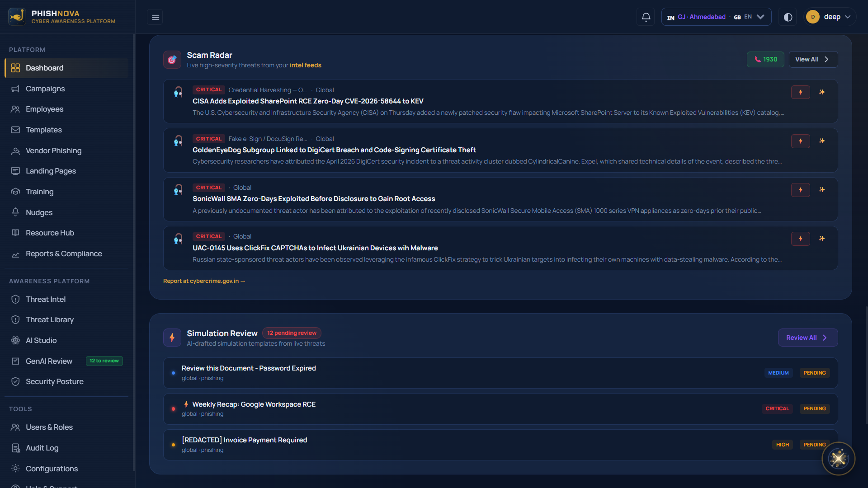Open the notifications bell

646,17
